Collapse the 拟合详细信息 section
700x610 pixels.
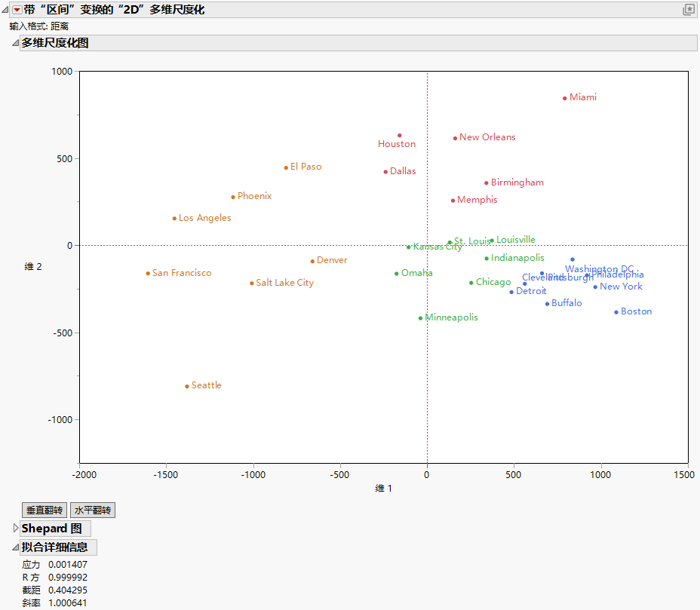coord(15,547)
